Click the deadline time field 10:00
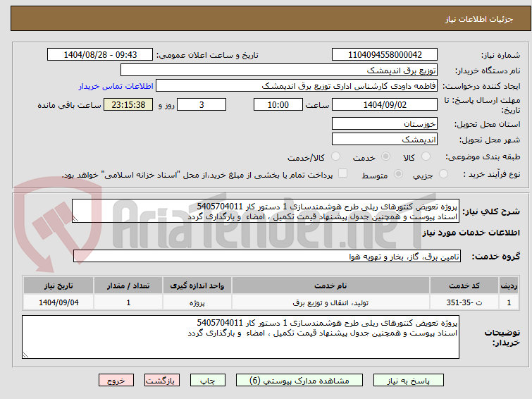Screen dimensions: 532x399 pos(278,104)
